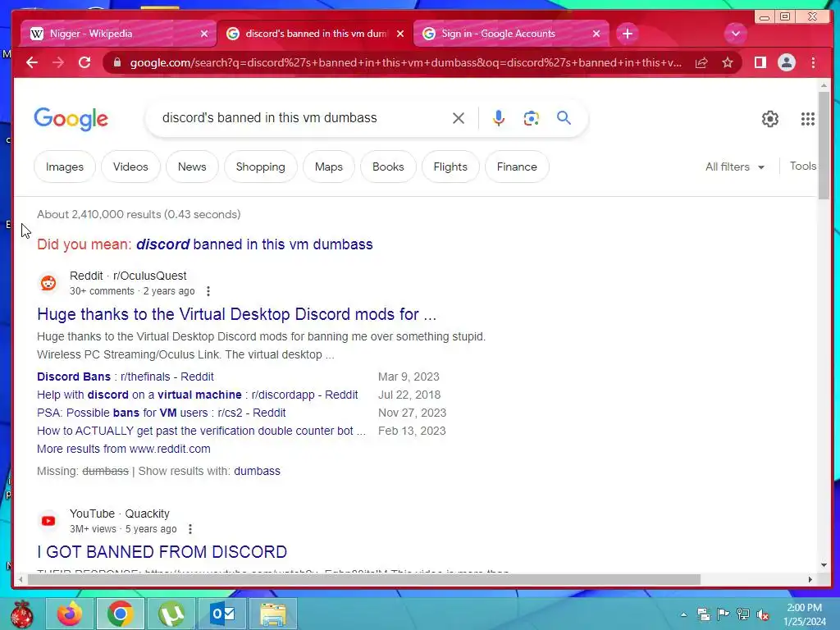This screenshot has height=630, width=840.
Task: Filter results by Books
Action: click(388, 167)
